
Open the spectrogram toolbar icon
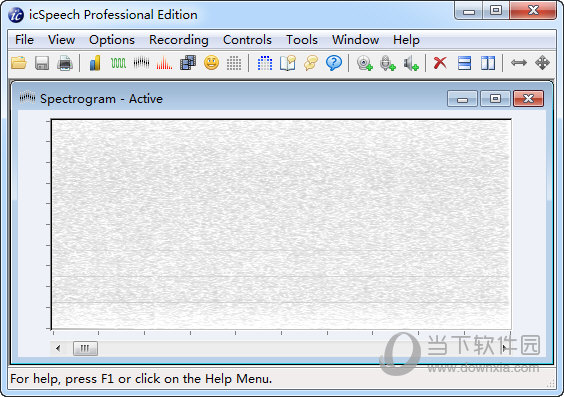click(x=141, y=63)
